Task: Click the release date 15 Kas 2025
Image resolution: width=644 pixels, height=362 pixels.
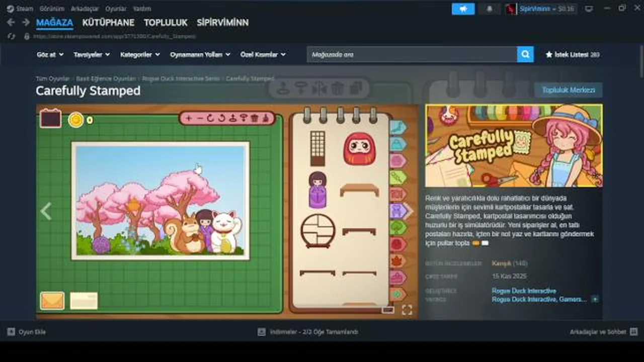Action: click(x=509, y=276)
